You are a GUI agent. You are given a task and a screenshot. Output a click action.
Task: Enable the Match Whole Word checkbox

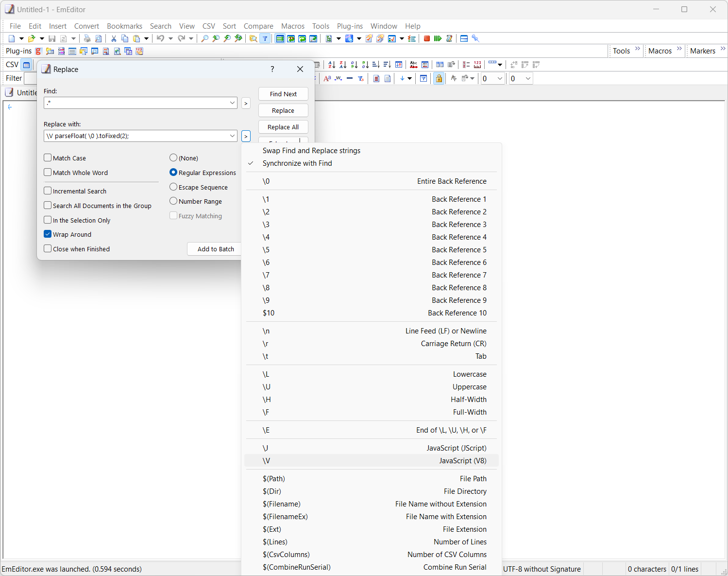(x=48, y=172)
